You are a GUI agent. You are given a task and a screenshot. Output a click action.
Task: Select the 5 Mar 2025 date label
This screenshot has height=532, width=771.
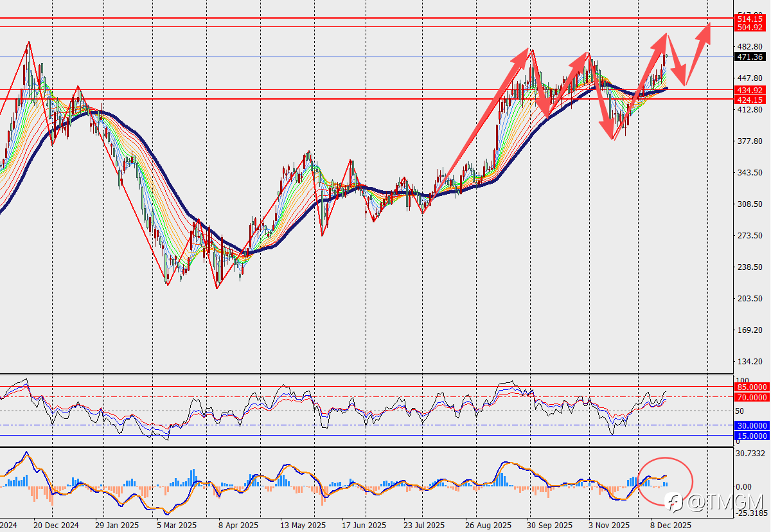(176, 525)
